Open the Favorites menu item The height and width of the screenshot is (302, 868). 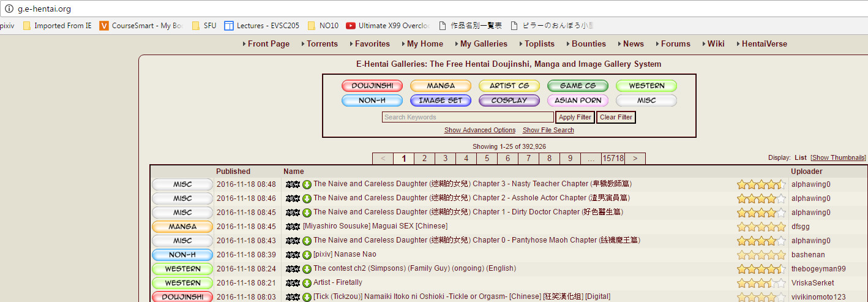click(372, 43)
